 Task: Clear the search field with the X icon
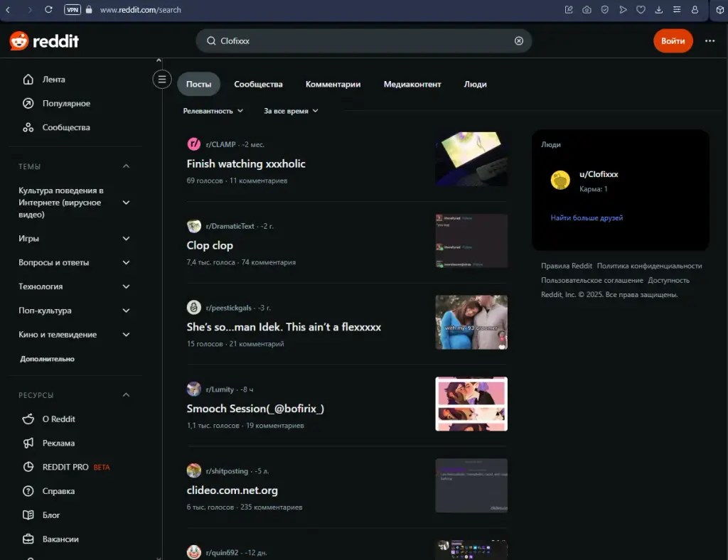click(518, 41)
